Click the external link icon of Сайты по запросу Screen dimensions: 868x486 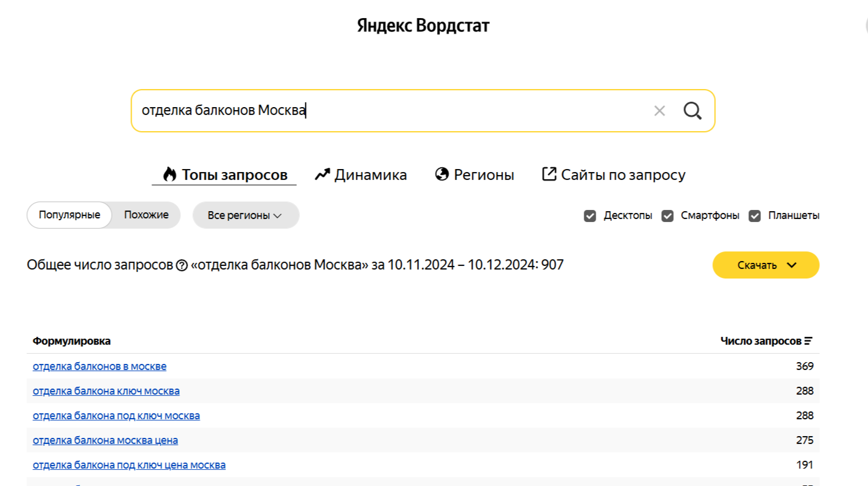tap(549, 174)
